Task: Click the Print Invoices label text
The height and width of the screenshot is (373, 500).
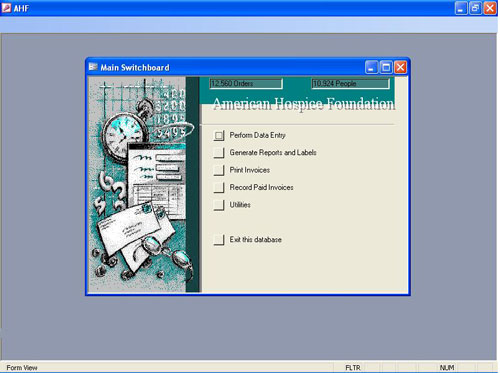Action: click(249, 170)
